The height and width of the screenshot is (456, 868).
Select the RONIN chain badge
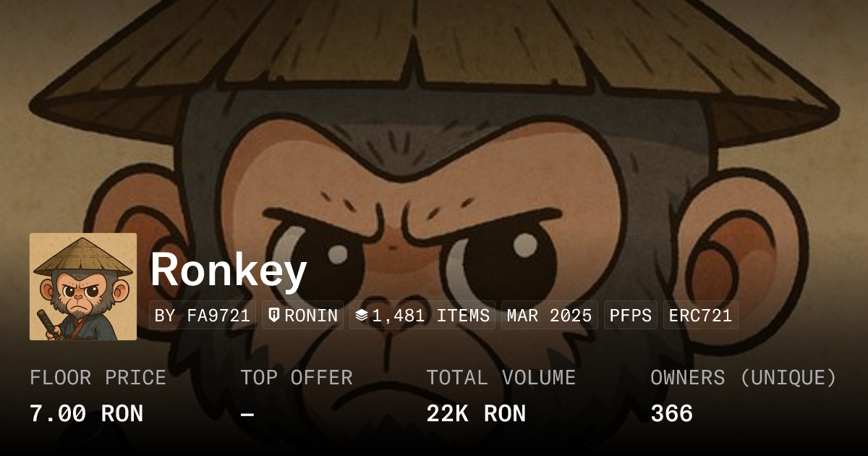click(x=302, y=316)
